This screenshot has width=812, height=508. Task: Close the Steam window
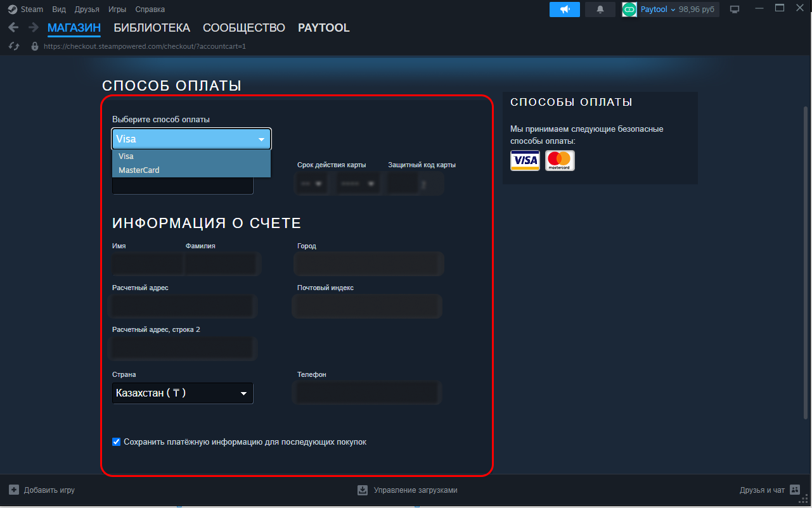[800, 9]
